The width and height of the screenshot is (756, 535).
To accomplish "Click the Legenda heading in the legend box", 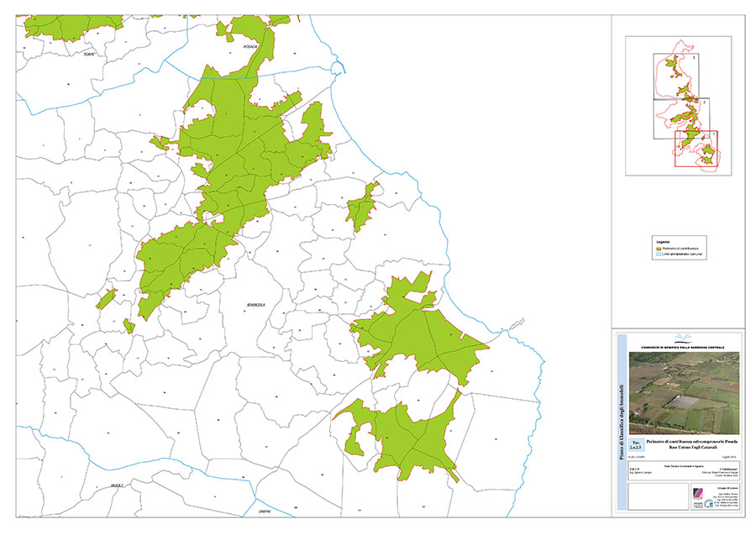I will (x=663, y=242).
